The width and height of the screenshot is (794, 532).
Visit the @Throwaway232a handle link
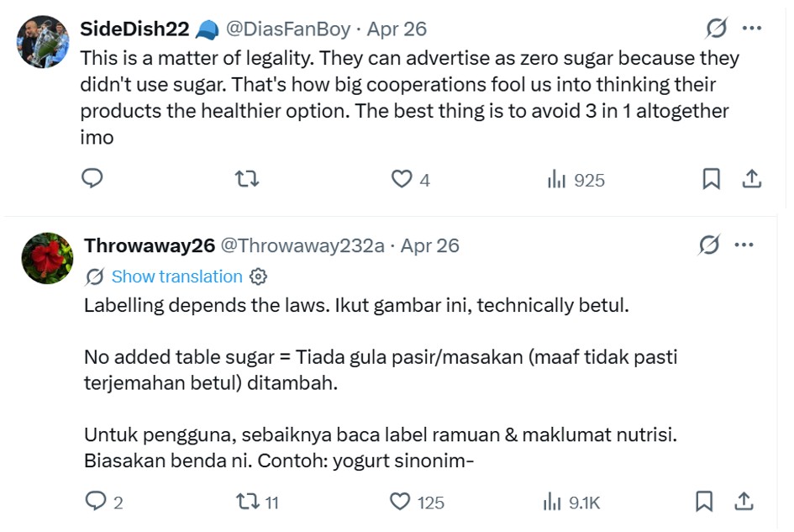pyautogui.click(x=302, y=245)
